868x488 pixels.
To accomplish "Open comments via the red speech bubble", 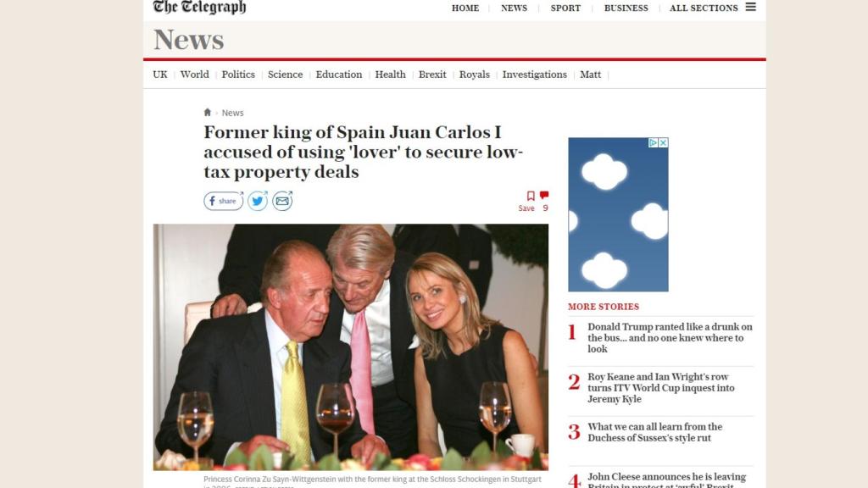I will [x=544, y=195].
